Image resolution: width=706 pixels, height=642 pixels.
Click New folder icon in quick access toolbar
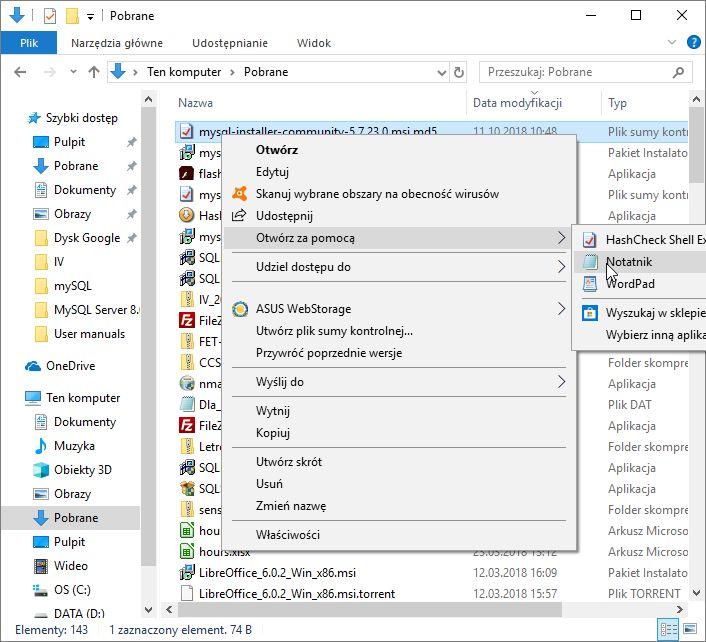(x=72, y=16)
